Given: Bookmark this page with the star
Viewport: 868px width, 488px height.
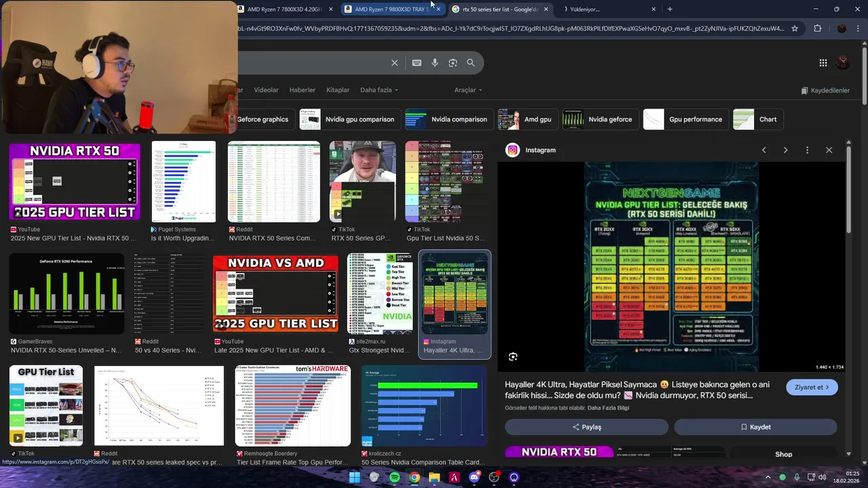Looking at the screenshot, I should [795, 28].
